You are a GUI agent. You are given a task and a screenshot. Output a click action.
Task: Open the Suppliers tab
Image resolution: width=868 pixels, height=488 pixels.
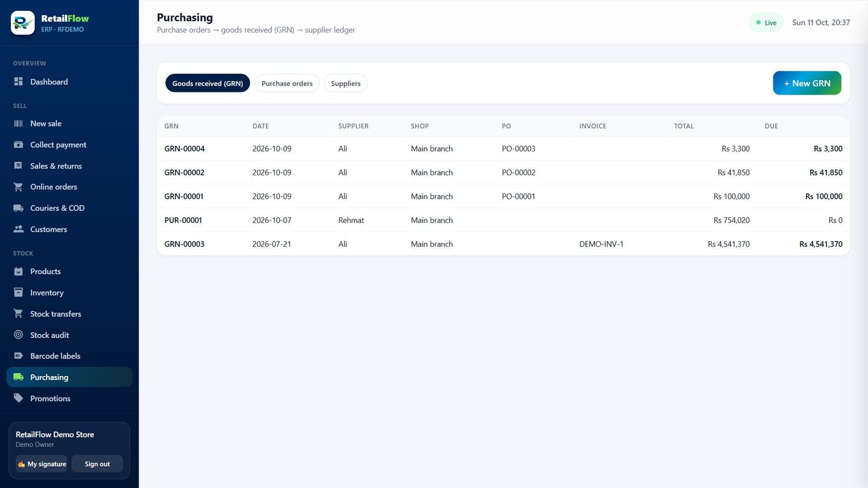[x=346, y=83]
